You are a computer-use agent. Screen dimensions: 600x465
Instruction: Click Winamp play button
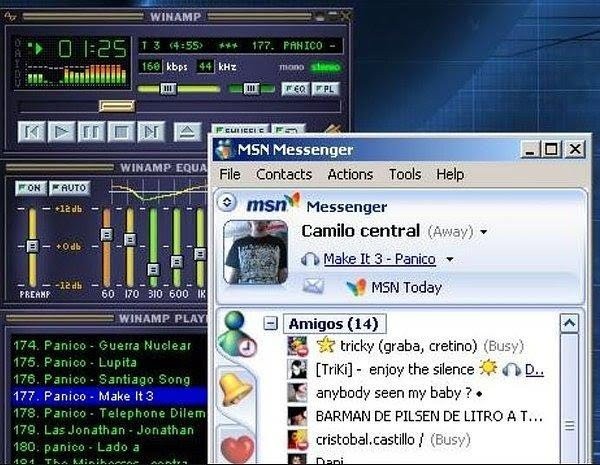pos(61,132)
